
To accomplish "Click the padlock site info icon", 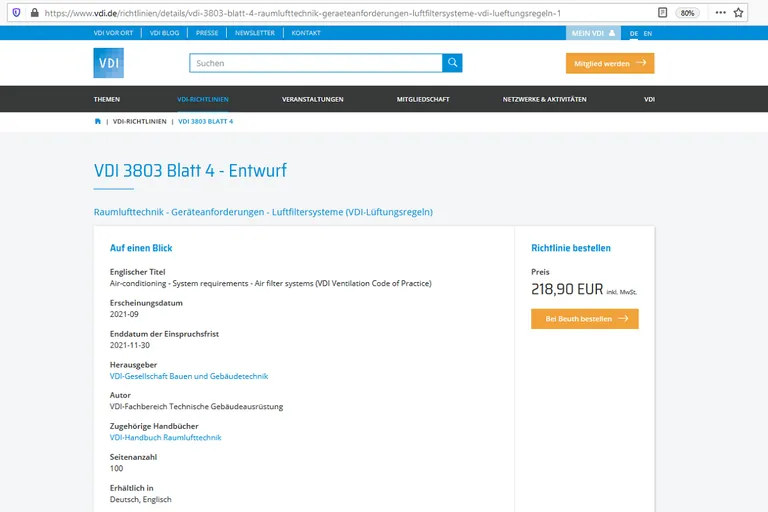I will (x=34, y=13).
